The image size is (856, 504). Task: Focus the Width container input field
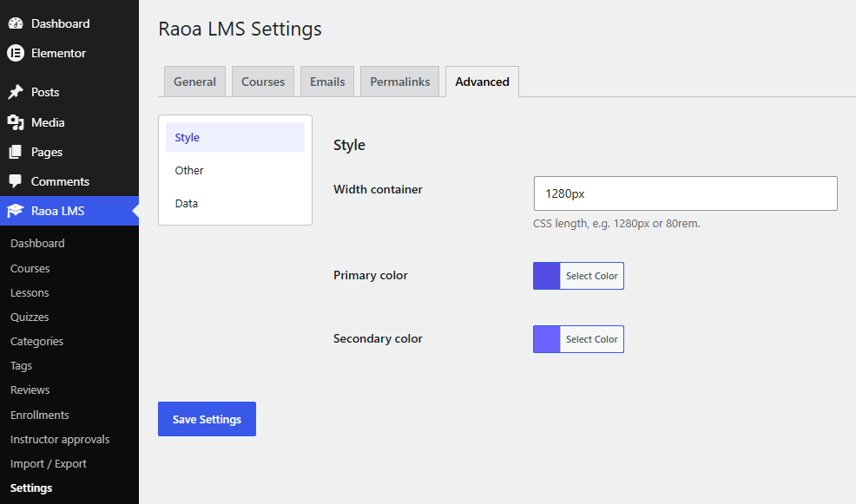[686, 193]
